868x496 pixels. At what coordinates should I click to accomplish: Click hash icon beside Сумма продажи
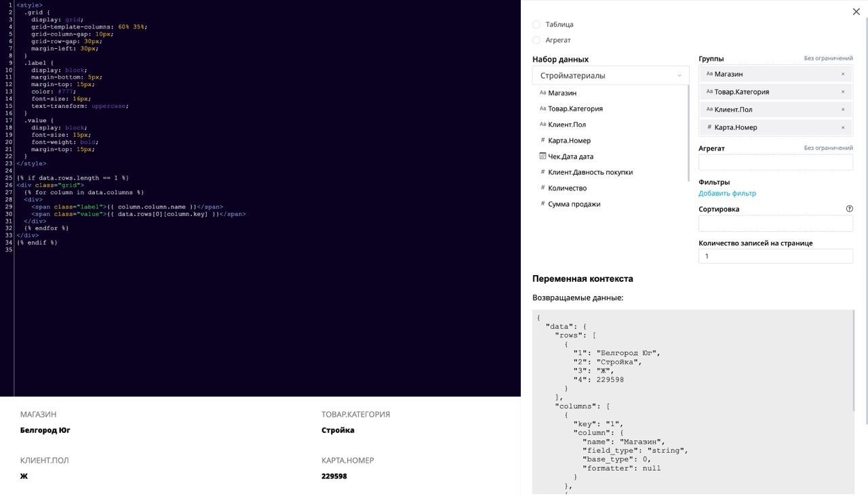(x=542, y=204)
